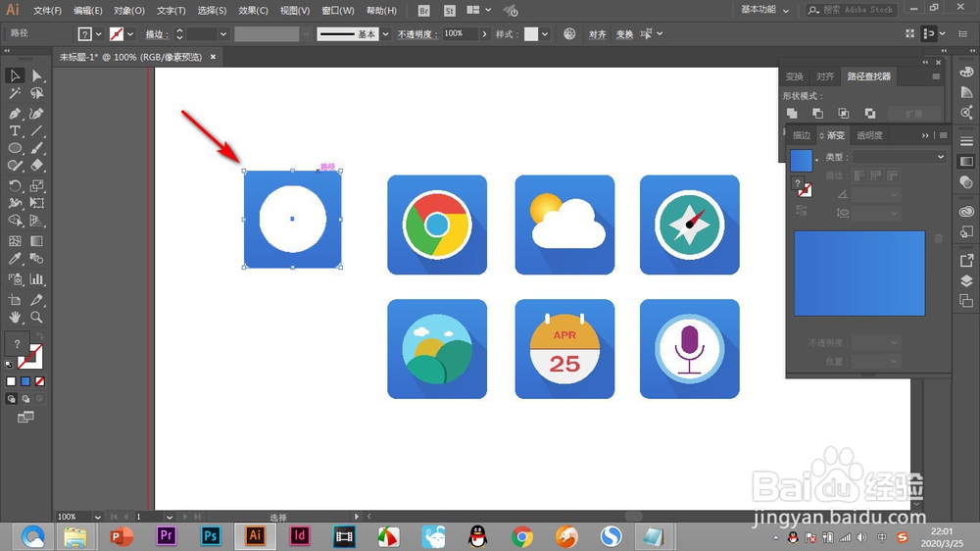Select the Lasso tool

(x=37, y=93)
